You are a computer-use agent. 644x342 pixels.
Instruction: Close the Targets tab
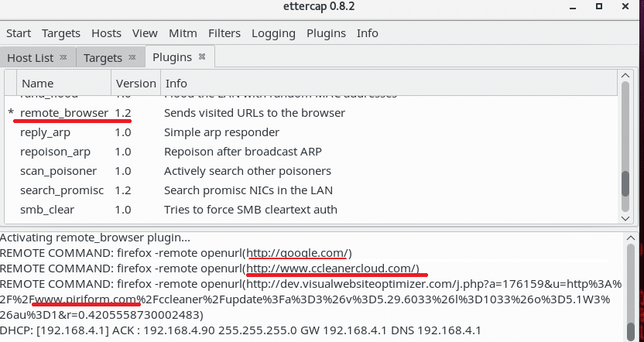(x=132, y=57)
